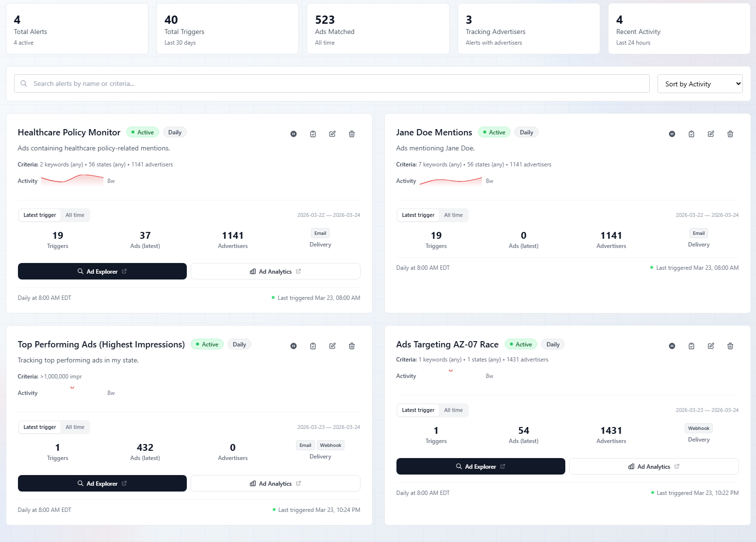Open the Sort by Activity dropdown
Screen dimensions: 756x542
pos(700,83)
